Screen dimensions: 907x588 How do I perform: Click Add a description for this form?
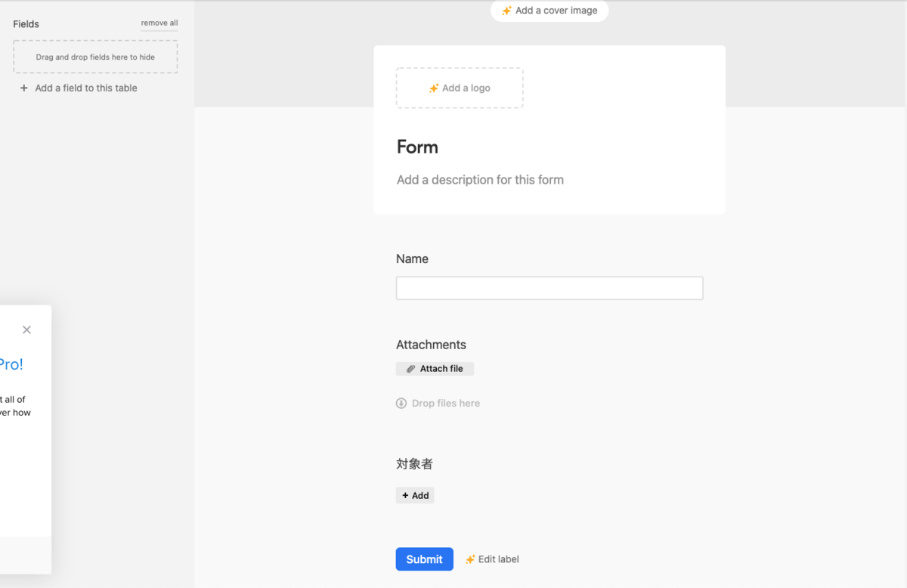(480, 180)
